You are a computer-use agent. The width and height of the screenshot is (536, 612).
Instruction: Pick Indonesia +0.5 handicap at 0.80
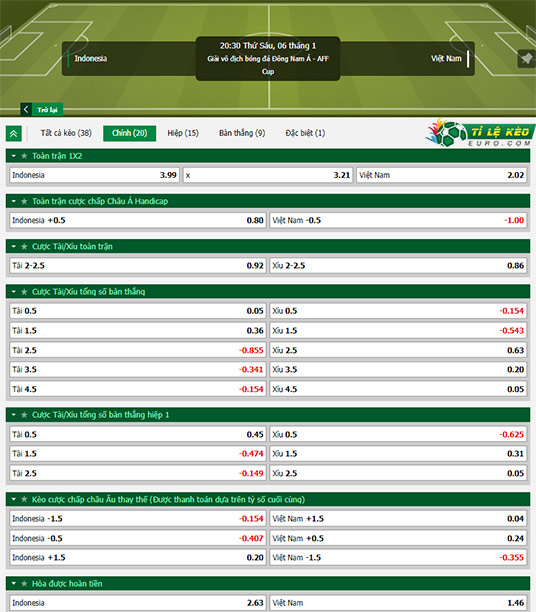138,221
